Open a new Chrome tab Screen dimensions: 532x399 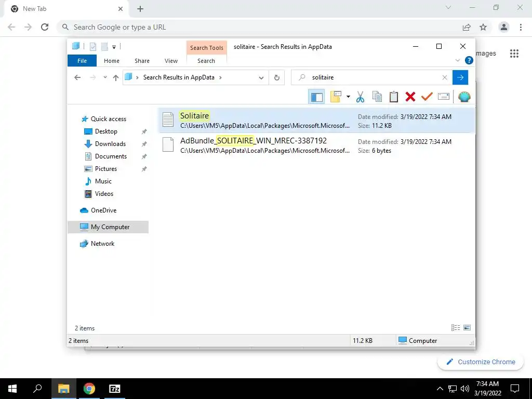pos(140,9)
